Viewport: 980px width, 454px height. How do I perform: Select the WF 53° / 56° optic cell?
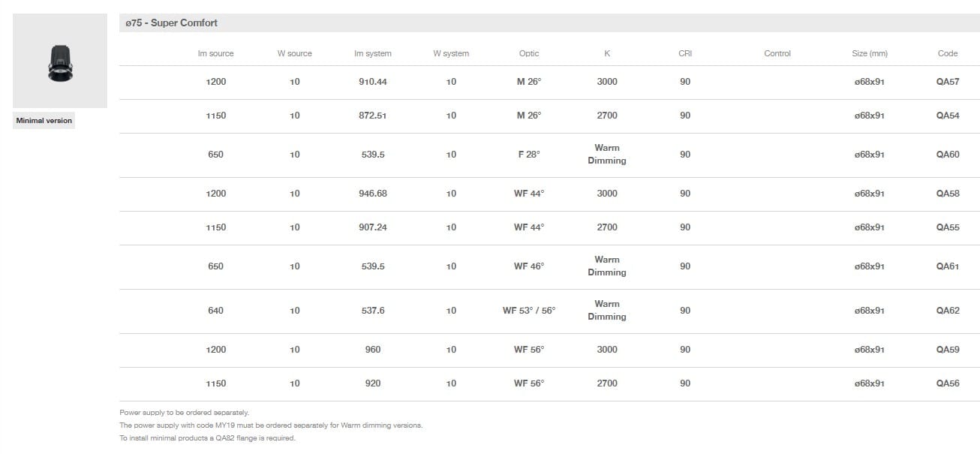coord(529,311)
